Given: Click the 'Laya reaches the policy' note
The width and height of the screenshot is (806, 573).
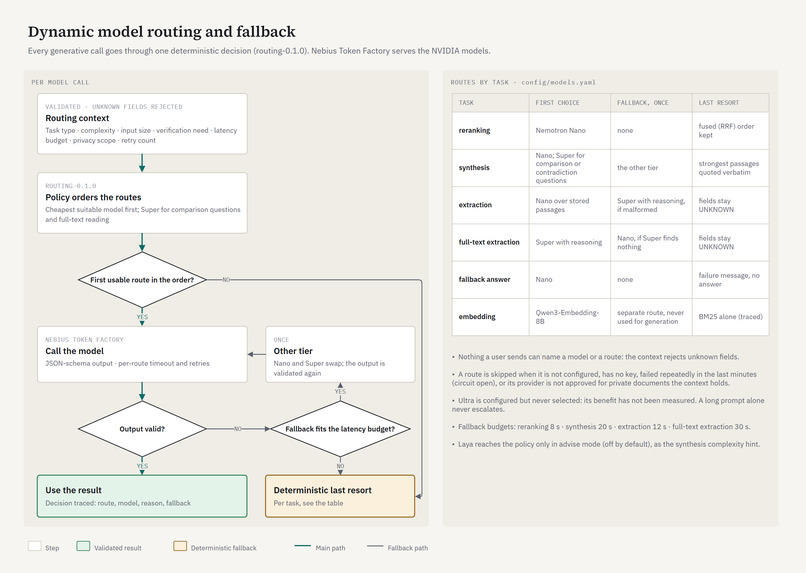Looking at the screenshot, I should tap(606, 444).
